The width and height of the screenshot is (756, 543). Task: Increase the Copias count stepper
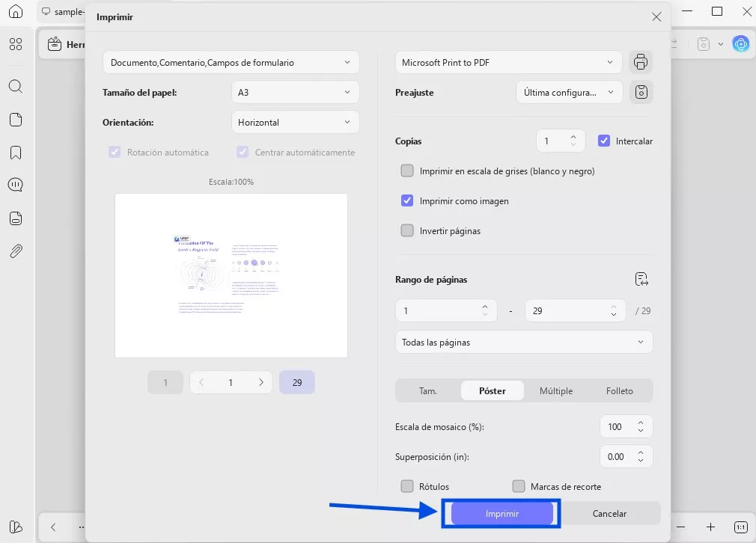point(573,137)
